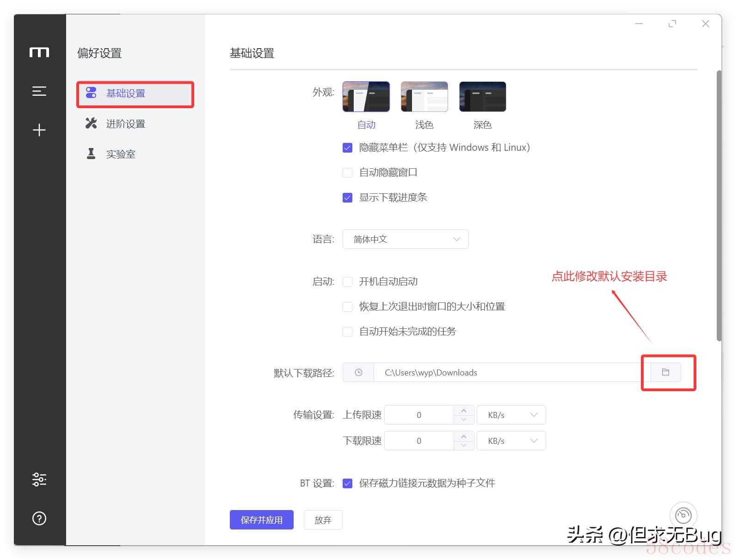Open preferences via the sliders icon
This screenshot has width=738, height=560.
39,480
